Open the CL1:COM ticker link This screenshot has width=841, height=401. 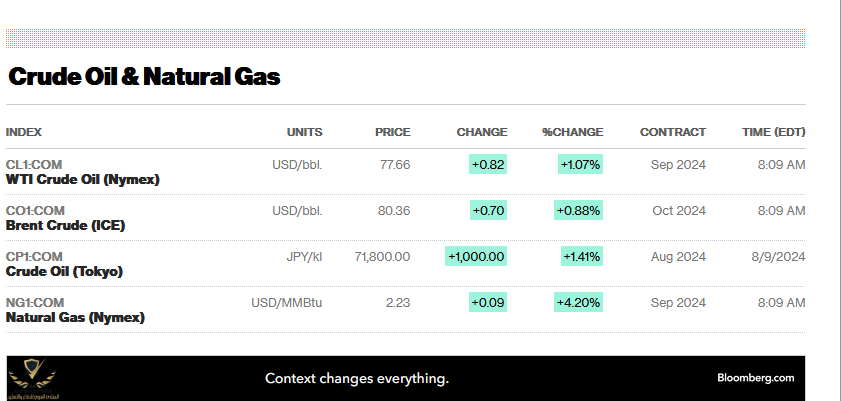click(35, 164)
